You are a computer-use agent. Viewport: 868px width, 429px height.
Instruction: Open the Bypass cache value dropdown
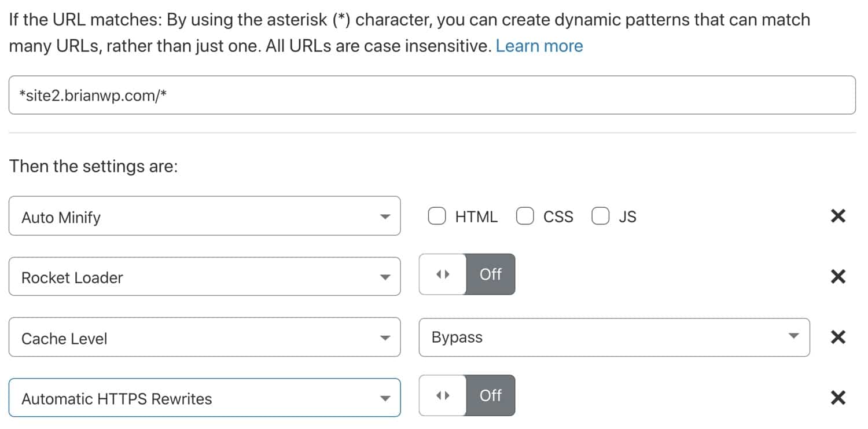tap(613, 337)
